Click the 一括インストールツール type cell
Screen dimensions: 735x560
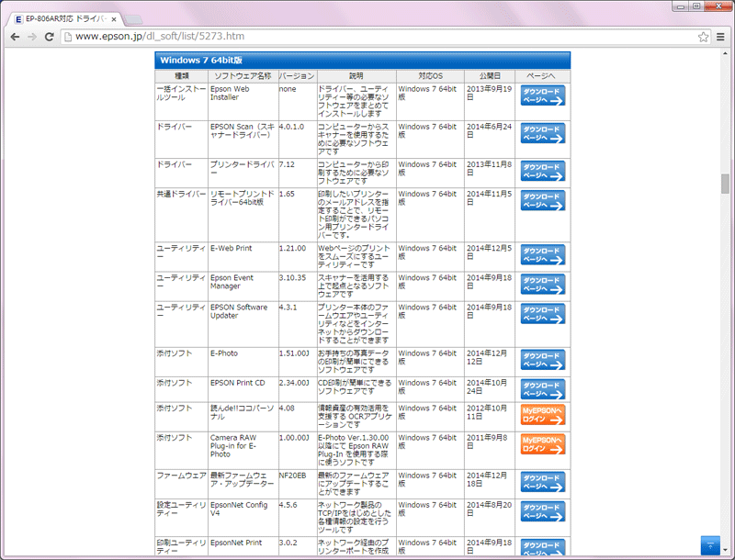click(x=181, y=102)
